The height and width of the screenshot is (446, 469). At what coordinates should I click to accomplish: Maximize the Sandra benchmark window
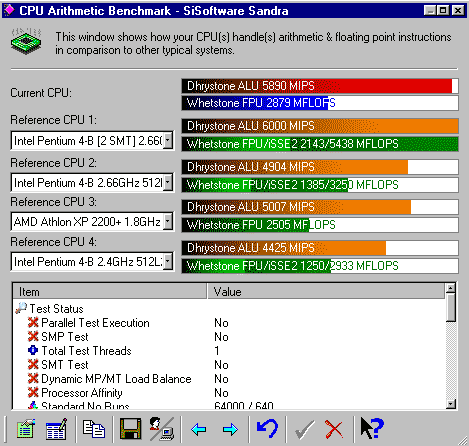tap(443, 10)
